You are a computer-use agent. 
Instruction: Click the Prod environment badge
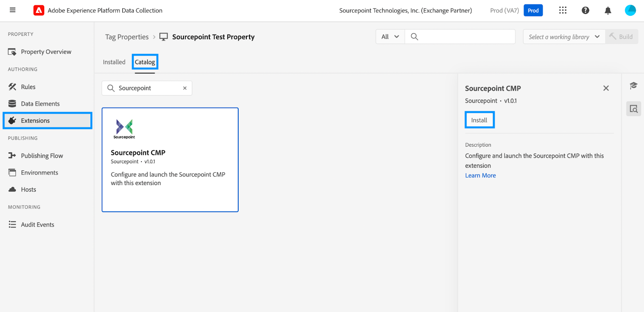[x=533, y=10]
